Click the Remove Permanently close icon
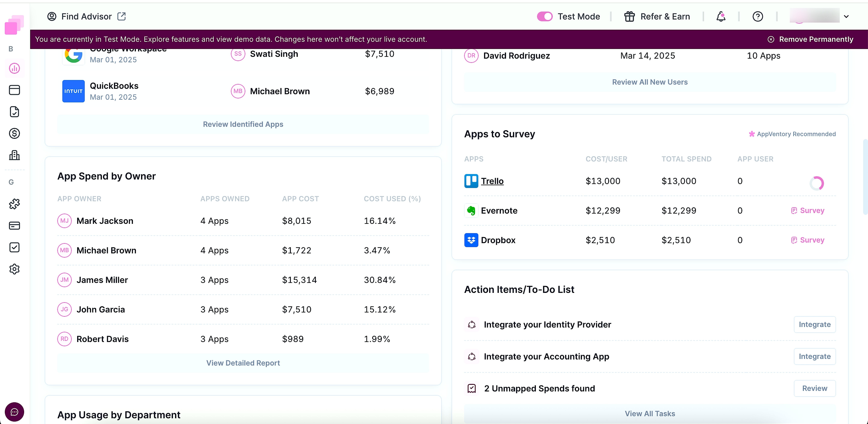This screenshot has height=424, width=868. (771, 39)
